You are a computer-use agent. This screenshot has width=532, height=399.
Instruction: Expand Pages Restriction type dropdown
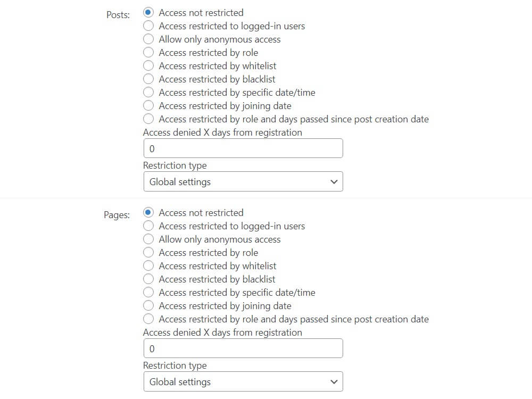coord(243,381)
